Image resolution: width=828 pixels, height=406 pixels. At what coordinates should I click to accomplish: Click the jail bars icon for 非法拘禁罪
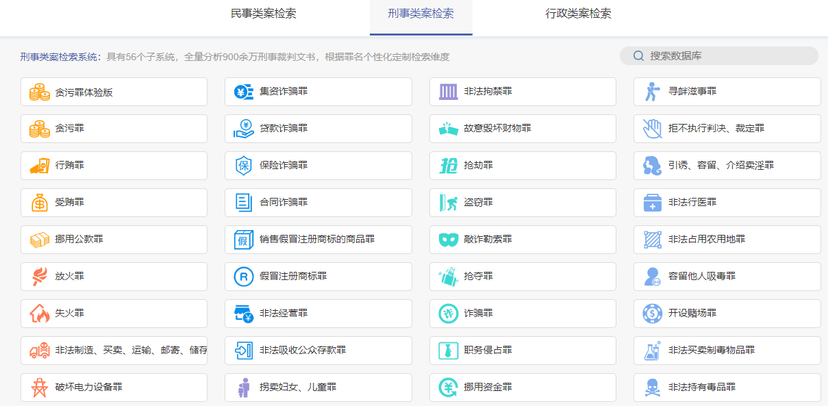(447, 92)
